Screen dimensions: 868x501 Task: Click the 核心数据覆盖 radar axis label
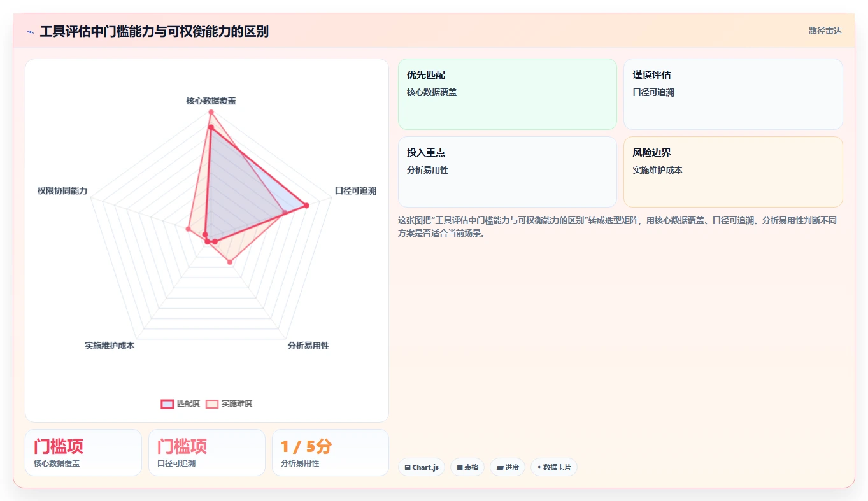pyautogui.click(x=211, y=101)
